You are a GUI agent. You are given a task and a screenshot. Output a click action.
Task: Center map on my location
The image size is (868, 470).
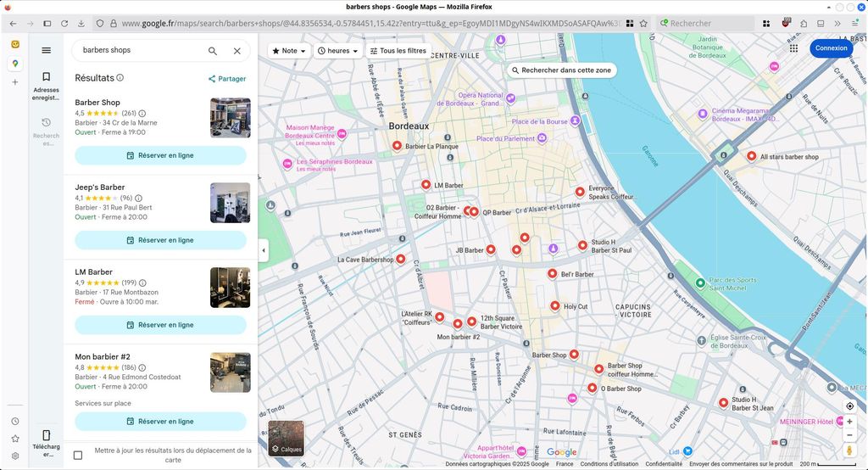[849, 406]
